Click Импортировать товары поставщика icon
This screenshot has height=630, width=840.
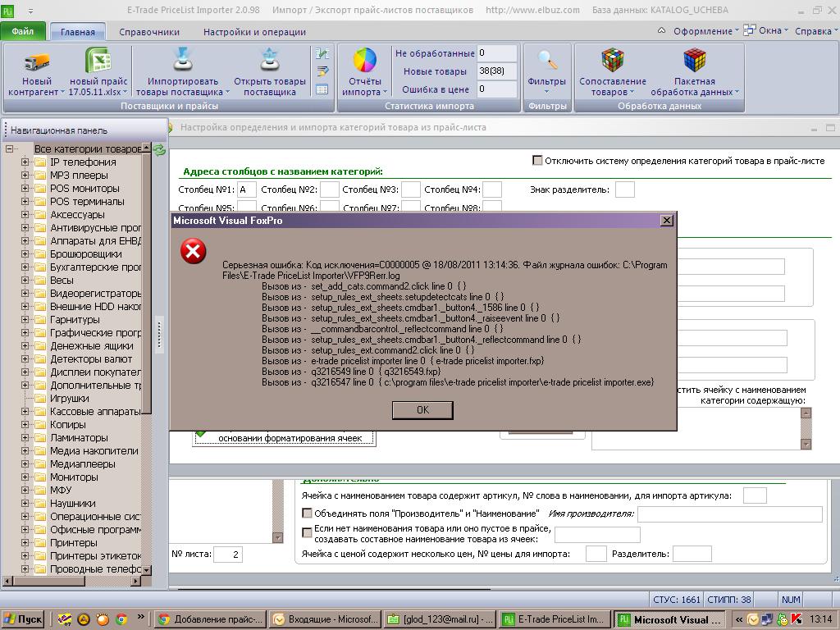[183, 59]
